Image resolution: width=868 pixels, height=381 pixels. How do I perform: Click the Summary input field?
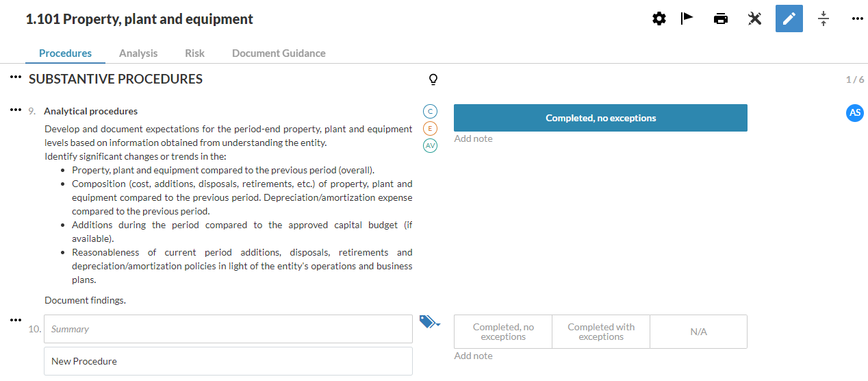228,329
